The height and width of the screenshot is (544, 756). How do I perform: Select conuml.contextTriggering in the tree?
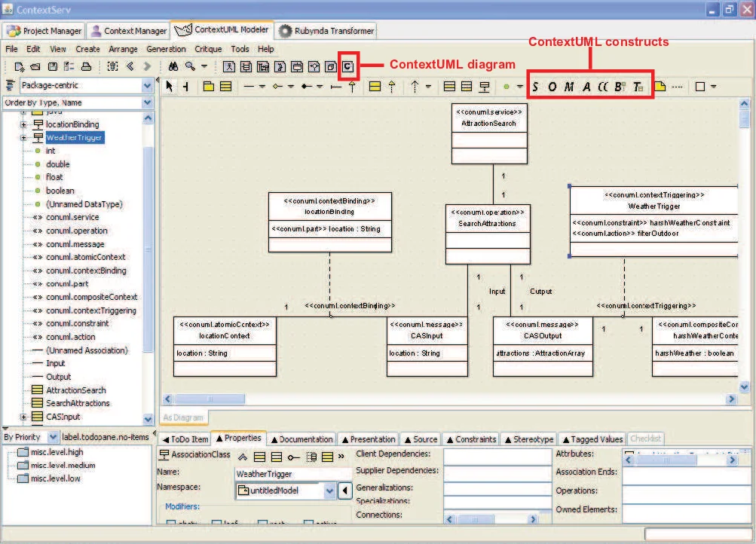tap(90, 310)
